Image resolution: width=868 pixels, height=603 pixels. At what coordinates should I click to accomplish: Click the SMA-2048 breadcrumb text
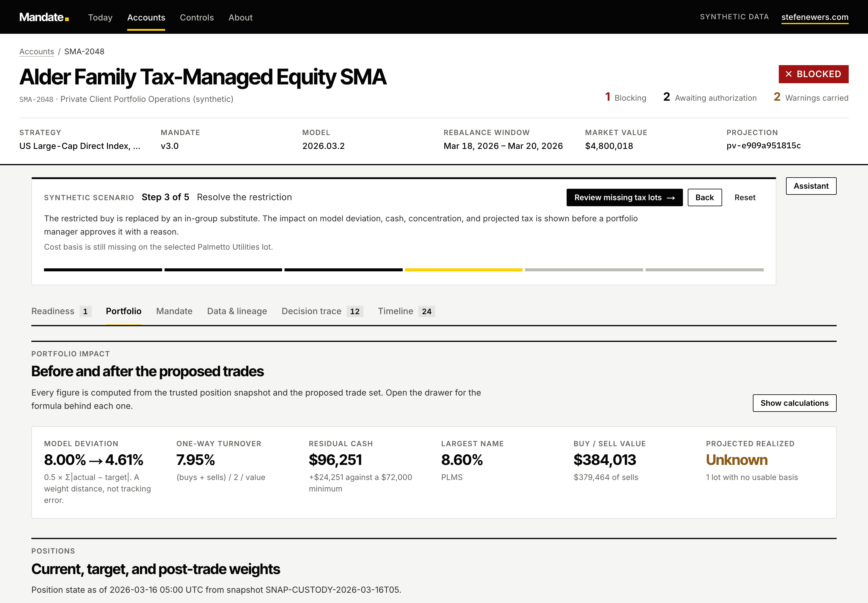point(84,51)
